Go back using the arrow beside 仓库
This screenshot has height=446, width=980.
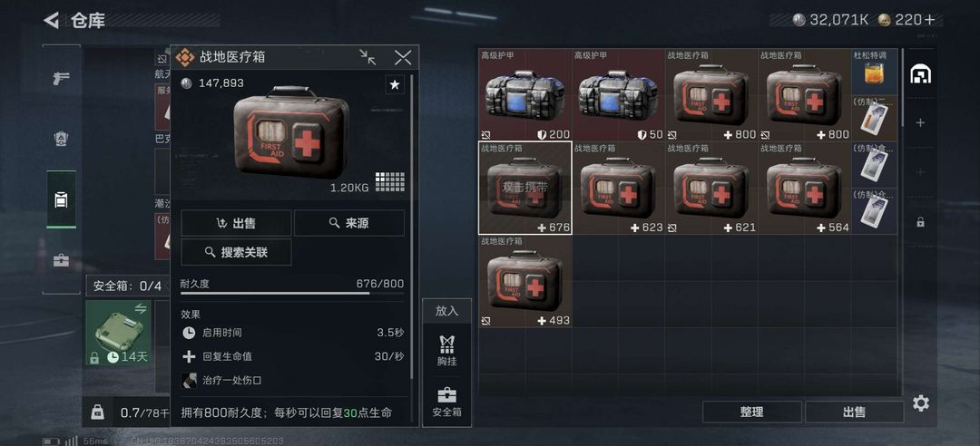[51, 21]
